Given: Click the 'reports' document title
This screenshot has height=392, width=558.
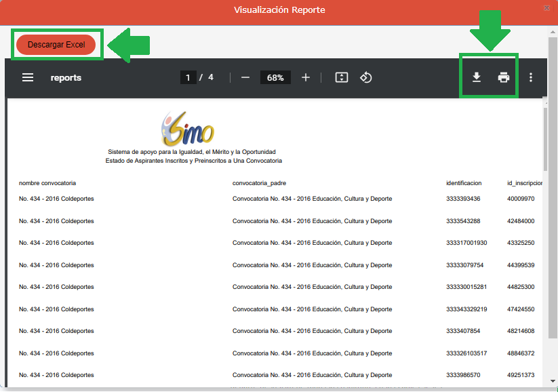Looking at the screenshot, I should point(66,77).
